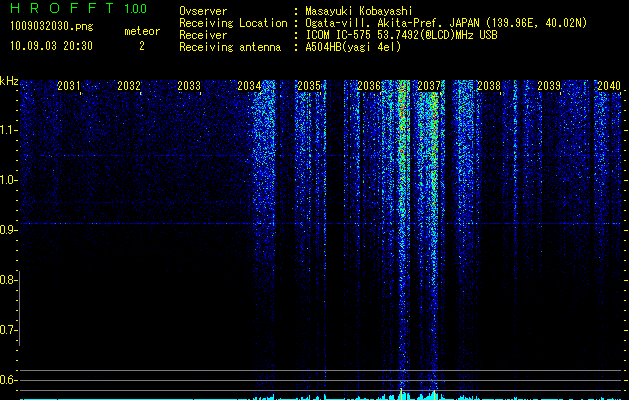Click the meteor count value 2

tap(142, 46)
